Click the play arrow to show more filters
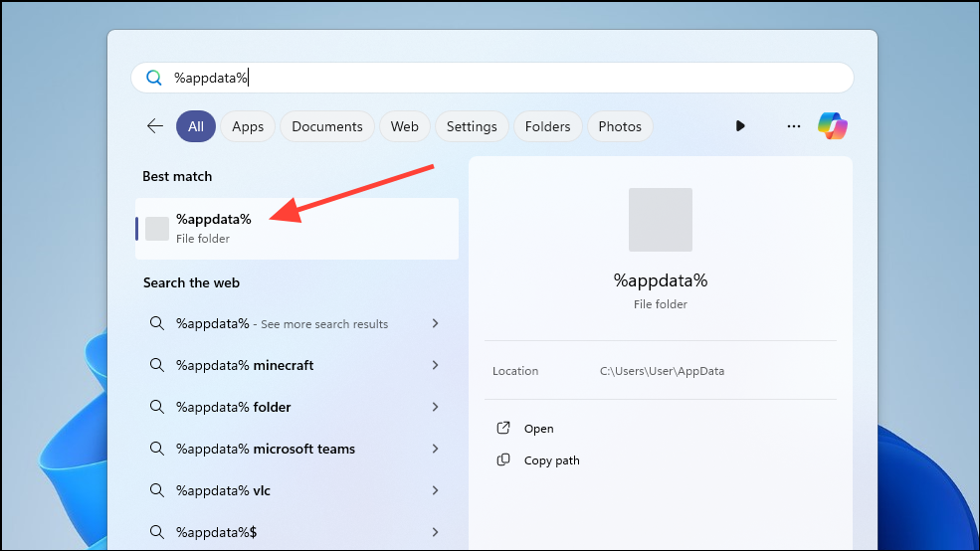 [740, 126]
